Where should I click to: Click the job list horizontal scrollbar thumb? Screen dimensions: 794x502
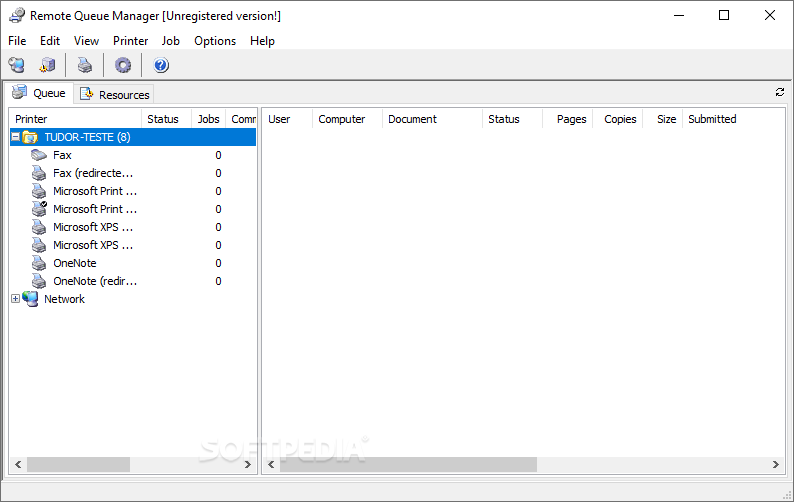(x=409, y=465)
